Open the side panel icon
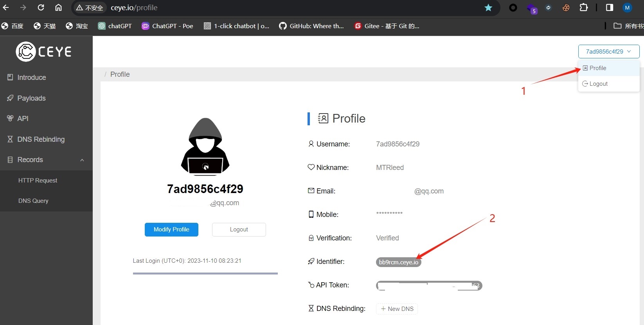This screenshot has width=644, height=325. 609,7
